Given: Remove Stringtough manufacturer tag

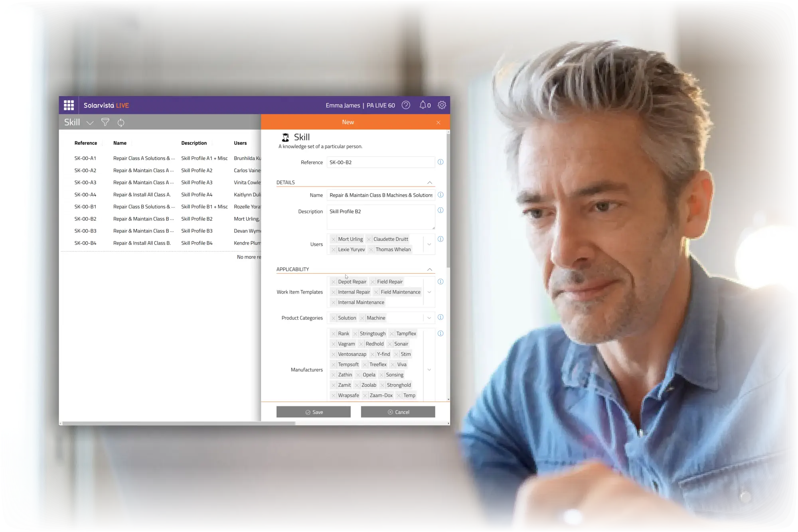Looking at the screenshot, I should tap(355, 334).
